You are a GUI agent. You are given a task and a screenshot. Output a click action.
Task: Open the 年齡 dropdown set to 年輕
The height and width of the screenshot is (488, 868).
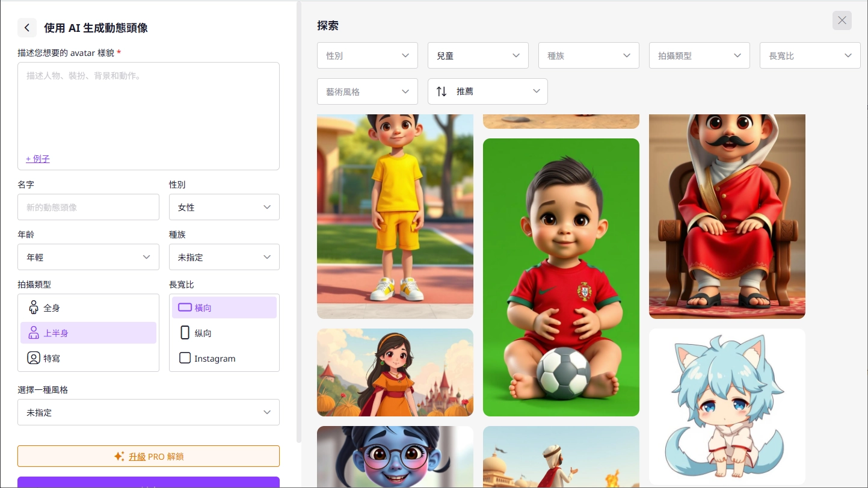tap(88, 257)
